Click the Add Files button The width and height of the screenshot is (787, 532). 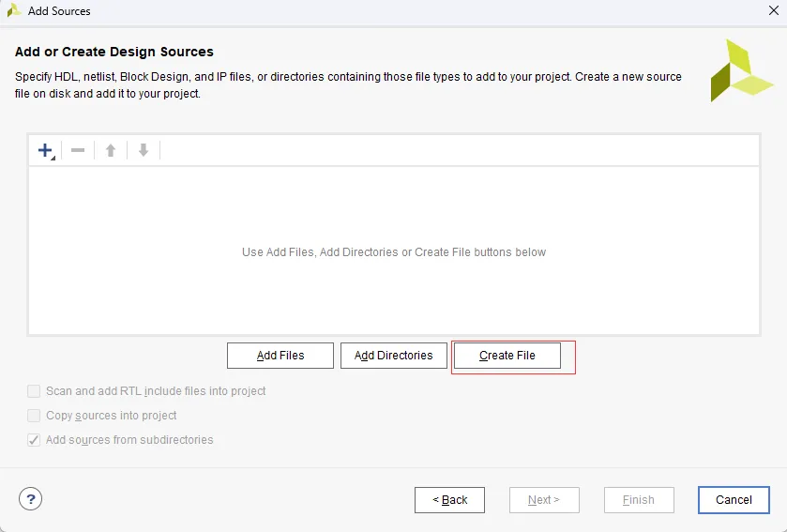(x=280, y=356)
